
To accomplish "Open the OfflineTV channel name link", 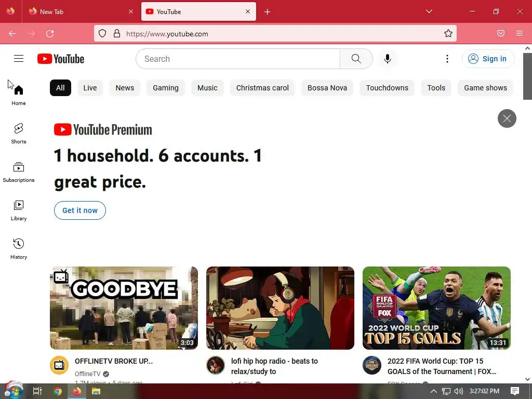I will coord(87,374).
